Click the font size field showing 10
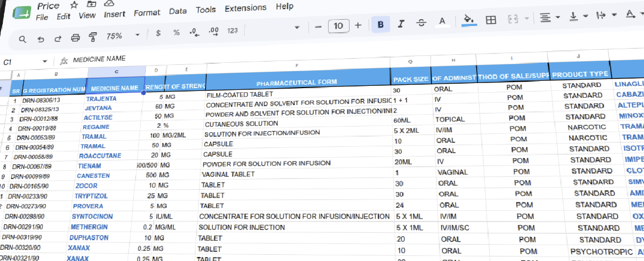The image size is (644, 261). pos(338,26)
